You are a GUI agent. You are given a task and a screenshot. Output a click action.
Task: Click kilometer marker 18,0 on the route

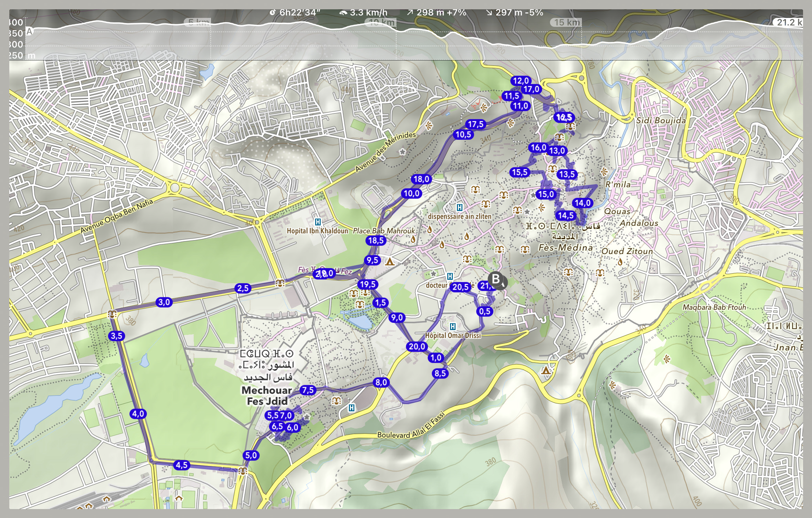pos(421,179)
